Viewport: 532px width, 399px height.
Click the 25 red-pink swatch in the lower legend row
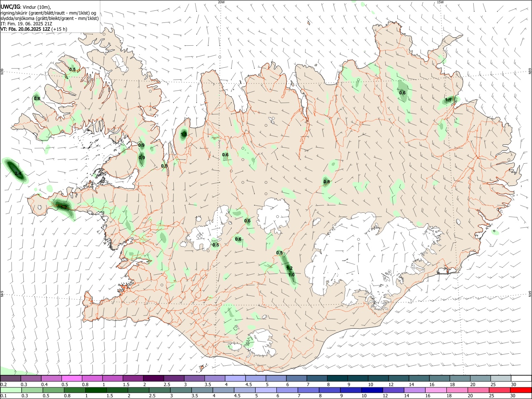click(499, 390)
